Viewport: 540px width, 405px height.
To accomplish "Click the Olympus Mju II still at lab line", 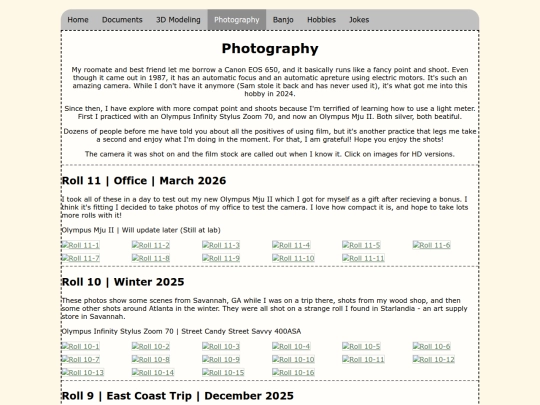I will (141, 230).
